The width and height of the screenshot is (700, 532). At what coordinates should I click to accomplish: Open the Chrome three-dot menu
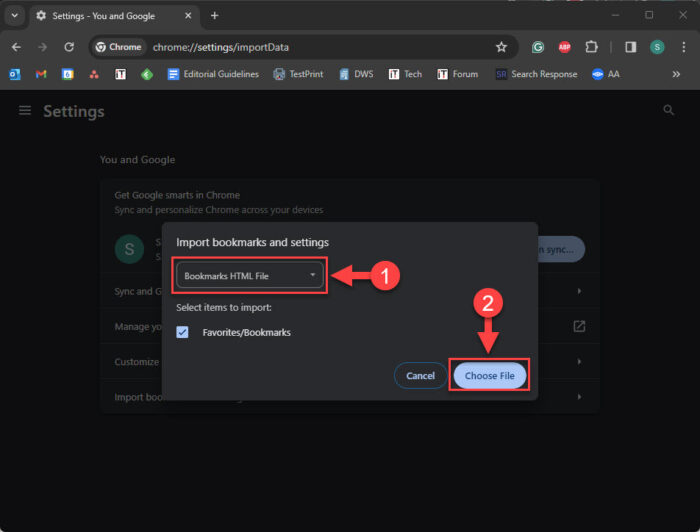(x=683, y=47)
